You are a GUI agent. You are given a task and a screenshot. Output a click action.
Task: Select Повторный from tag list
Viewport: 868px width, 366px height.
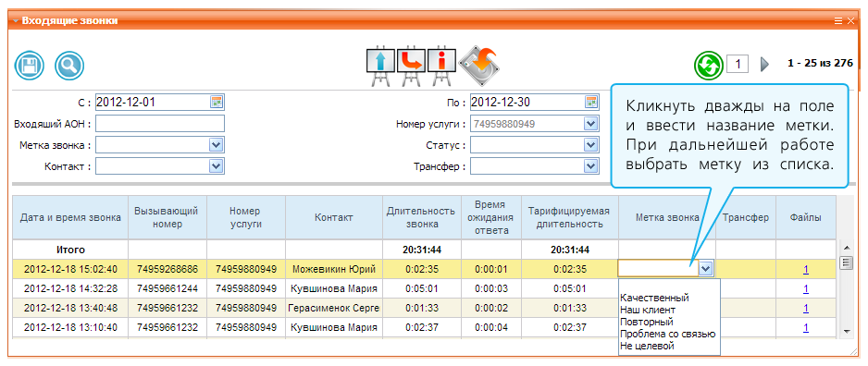(647, 322)
